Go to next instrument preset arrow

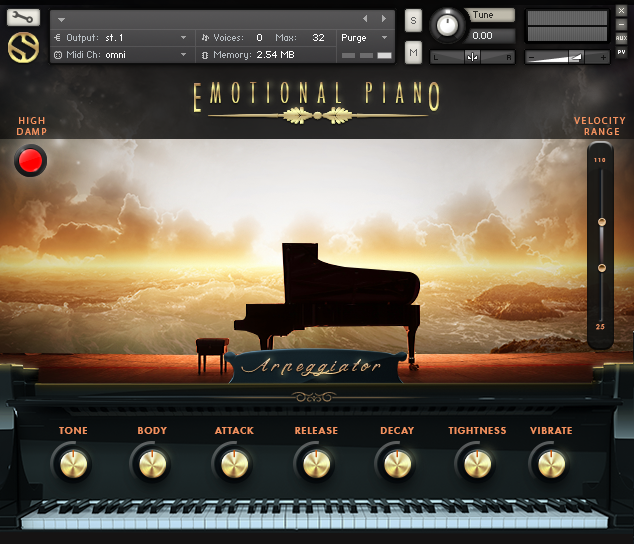(384, 19)
